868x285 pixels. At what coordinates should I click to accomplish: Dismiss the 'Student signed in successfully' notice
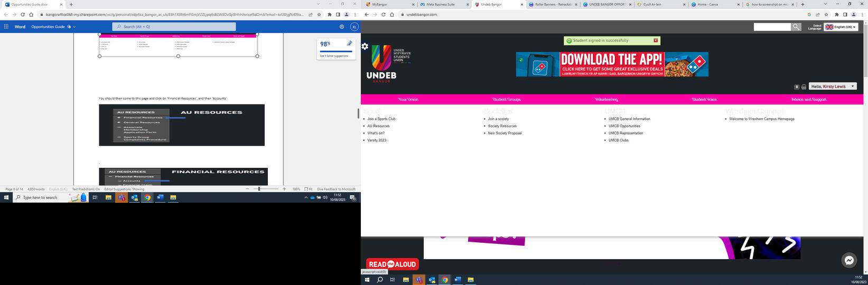click(656, 40)
